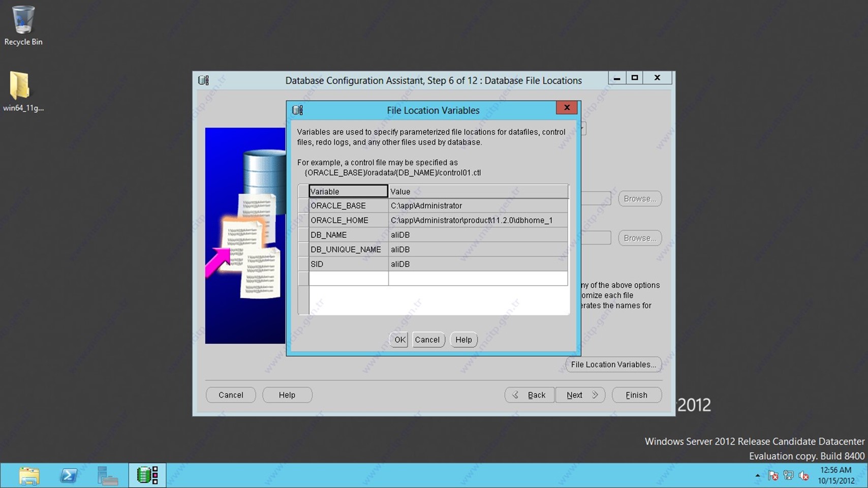This screenshot has height=488, width=868.
Task: Go Back to the previous wizard step
Action: point(529,395)
